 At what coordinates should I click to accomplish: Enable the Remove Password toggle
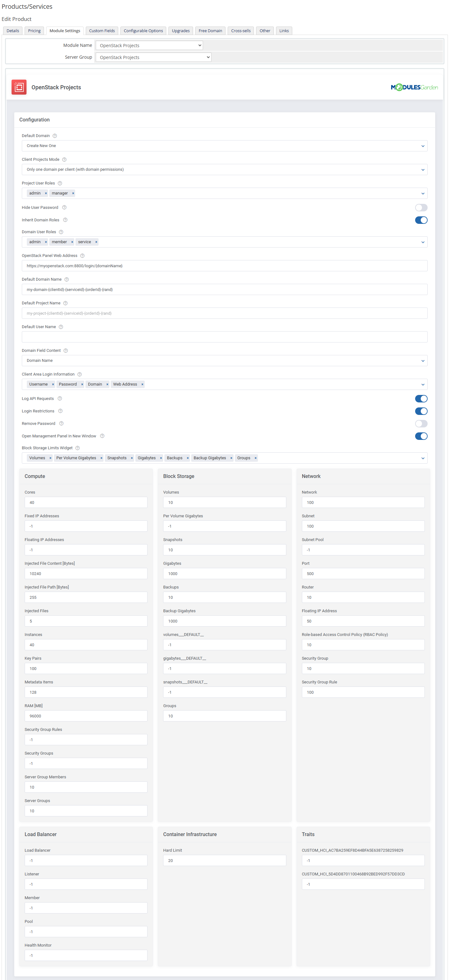click(421, 423)
